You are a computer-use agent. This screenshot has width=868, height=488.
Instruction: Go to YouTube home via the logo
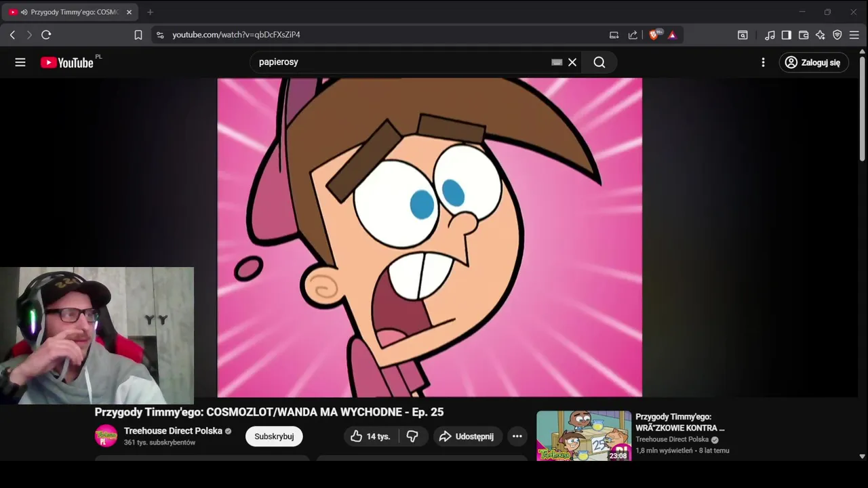tap(67, 62)
